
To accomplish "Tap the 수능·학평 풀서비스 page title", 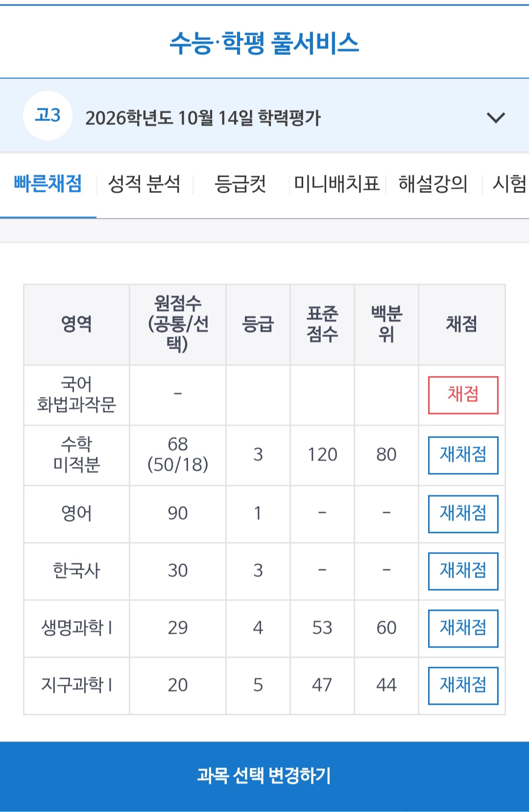I will click(x=264, y=43).
